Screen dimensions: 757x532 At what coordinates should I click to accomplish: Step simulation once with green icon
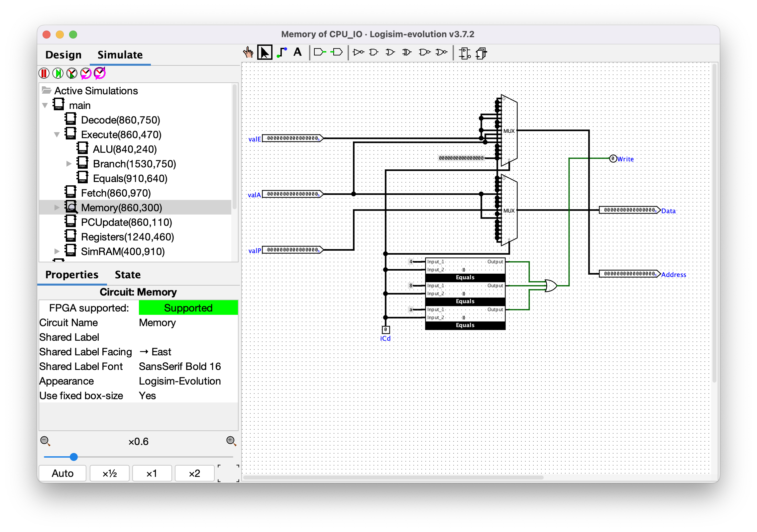pos(58,73)
